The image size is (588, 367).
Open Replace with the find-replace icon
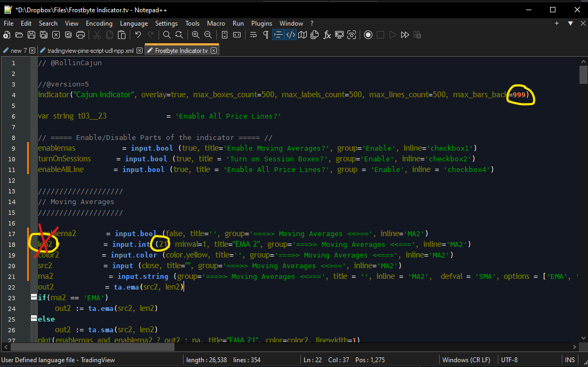(179, 35)
